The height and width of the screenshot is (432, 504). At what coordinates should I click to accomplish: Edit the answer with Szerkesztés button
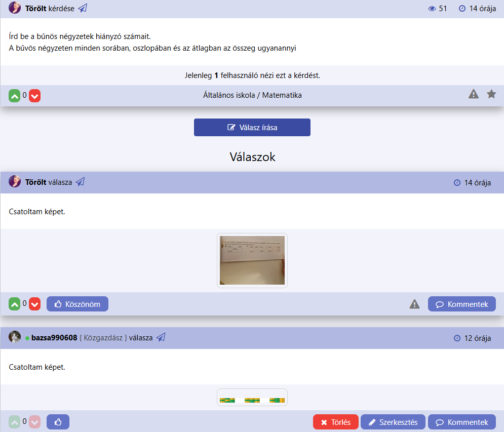click(x=393, y=422)
